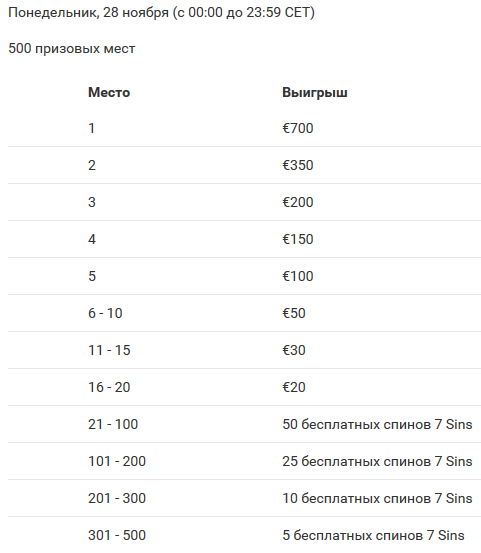Click the €350 prize cell

click(x=298, y=165)
